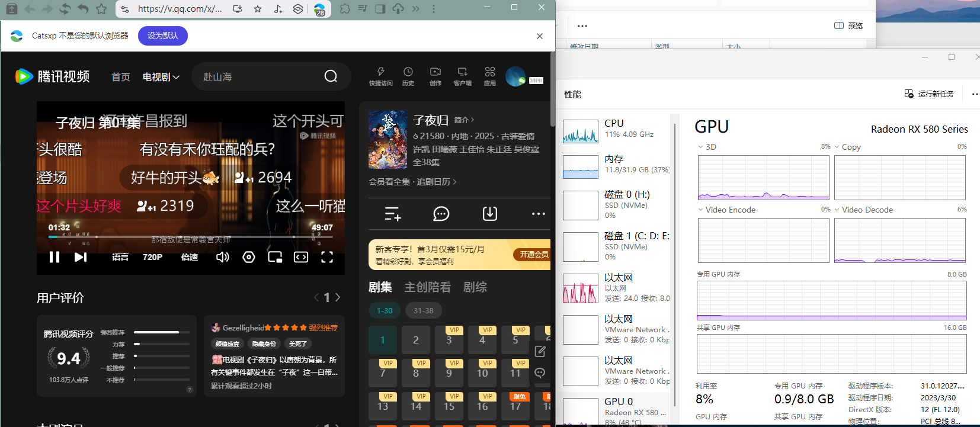Add show to watchlist icon
Image resolution: width=980 pixels, height=427 pixels.
point(393,214)
